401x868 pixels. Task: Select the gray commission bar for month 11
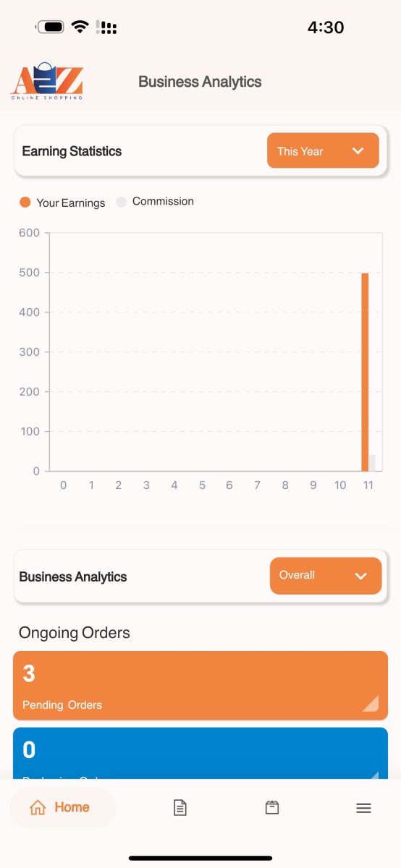click(x=372, y=463)
